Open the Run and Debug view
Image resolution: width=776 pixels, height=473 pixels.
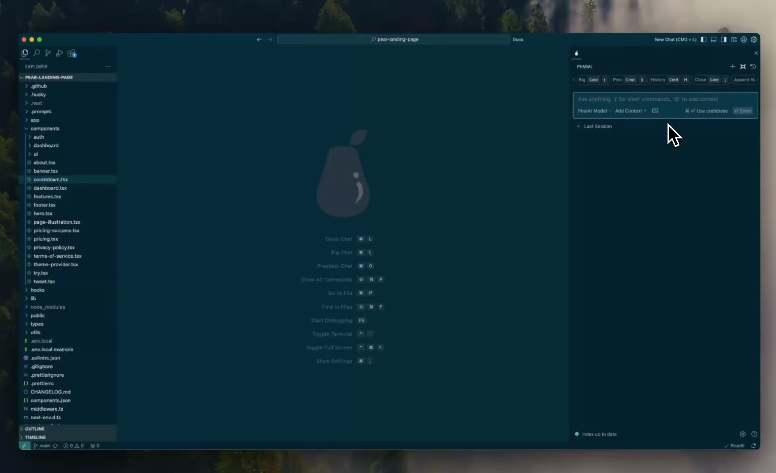pyautogui.click(x=59, y=53)
